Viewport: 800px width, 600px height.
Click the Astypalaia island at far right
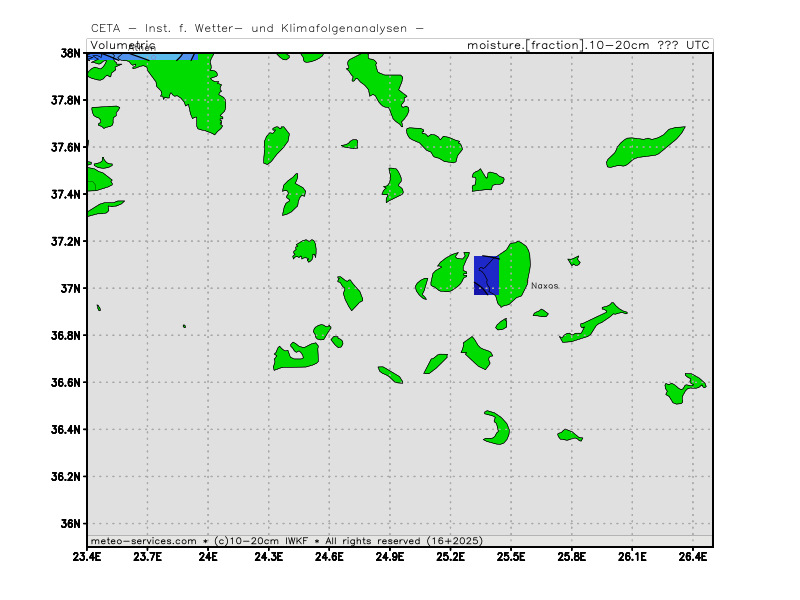pyautogui.click(x=685, y=388)
